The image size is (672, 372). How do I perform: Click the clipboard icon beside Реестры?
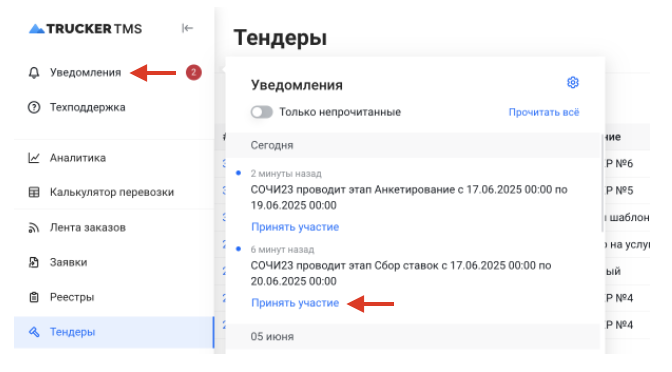click(x=34, y=297)
